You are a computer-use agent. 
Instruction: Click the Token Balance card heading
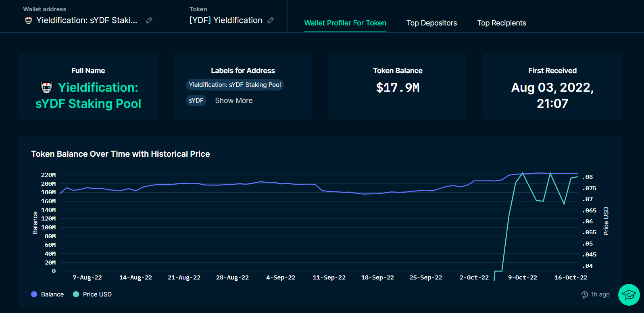coord(398,71)
